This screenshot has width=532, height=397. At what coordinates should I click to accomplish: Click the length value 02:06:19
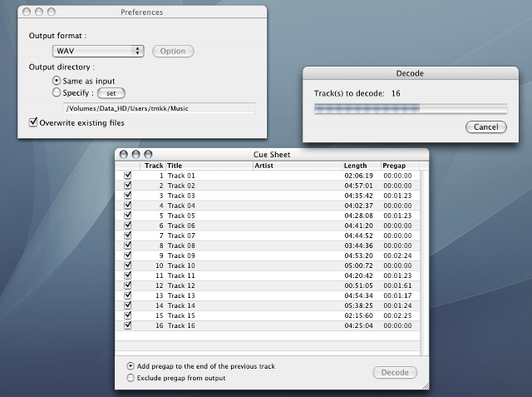click(358, 176)
